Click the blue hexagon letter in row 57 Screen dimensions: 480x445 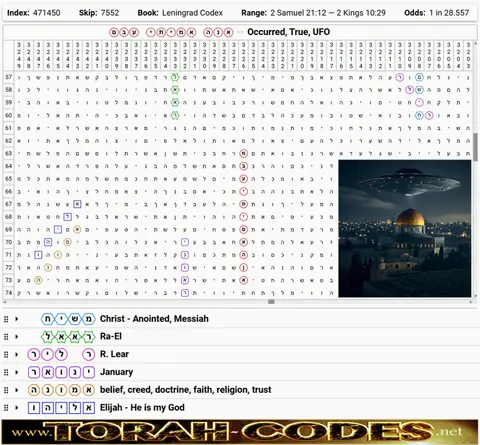(419, 77)
